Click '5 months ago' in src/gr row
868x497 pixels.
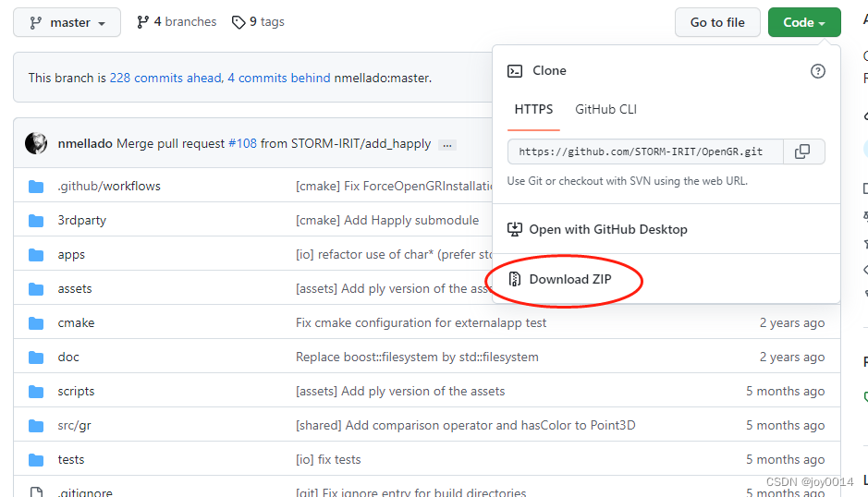click(786, 426)
